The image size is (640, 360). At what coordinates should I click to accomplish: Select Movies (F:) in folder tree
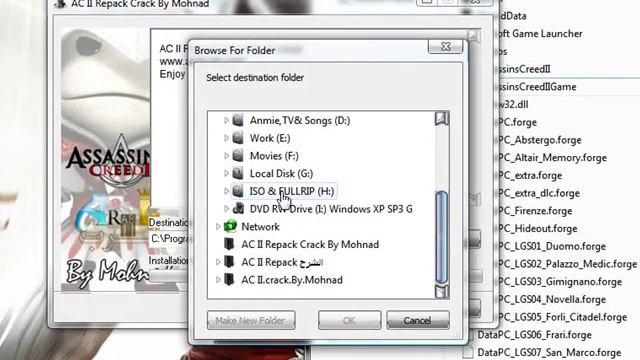coord(274,156)
